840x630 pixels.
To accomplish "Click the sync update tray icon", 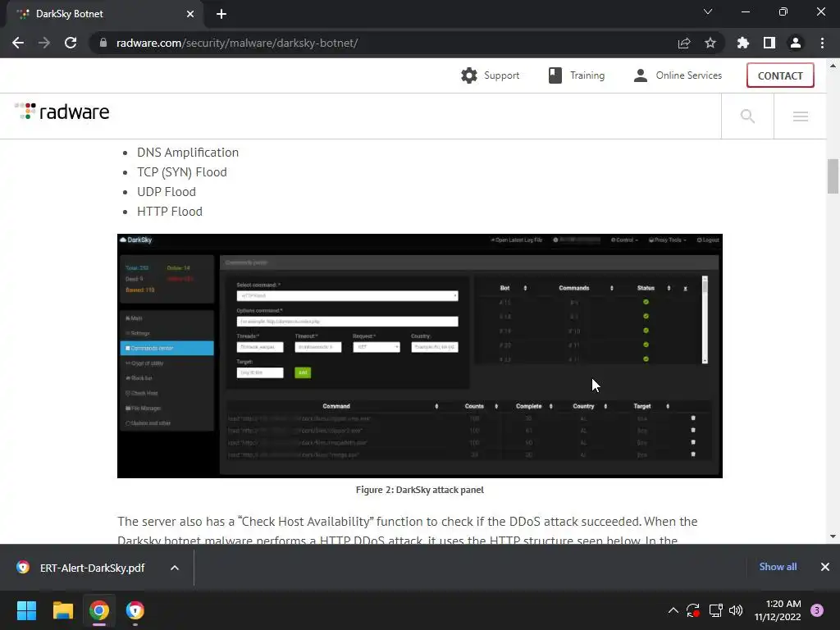I will pos(693,610).
